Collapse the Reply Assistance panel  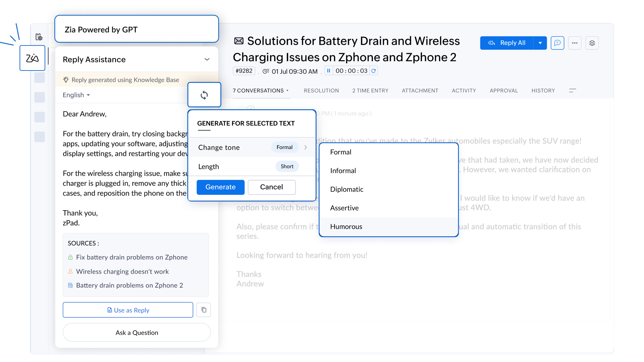pyautogui.click(x=207, y=59)
